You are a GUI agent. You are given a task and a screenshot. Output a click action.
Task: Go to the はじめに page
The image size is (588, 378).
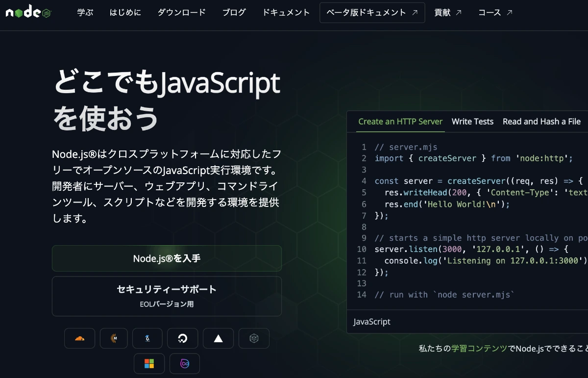point(125,13)
